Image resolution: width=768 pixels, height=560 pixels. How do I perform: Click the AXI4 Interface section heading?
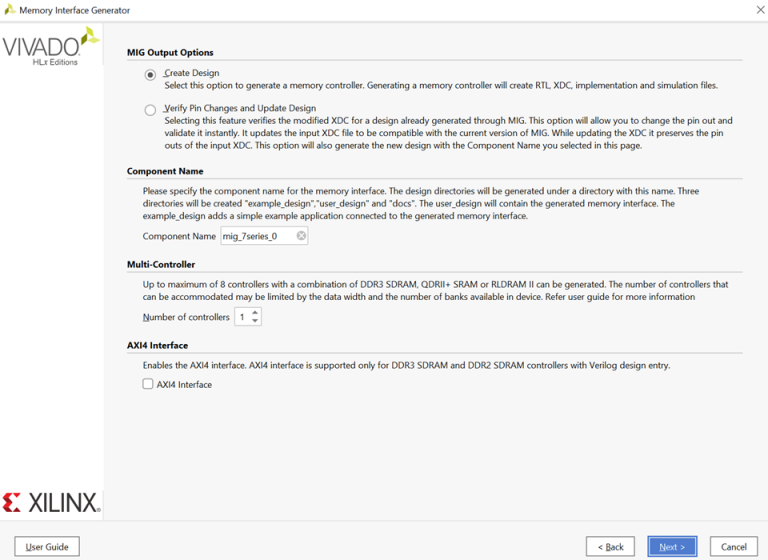click(x=160, y=346)
